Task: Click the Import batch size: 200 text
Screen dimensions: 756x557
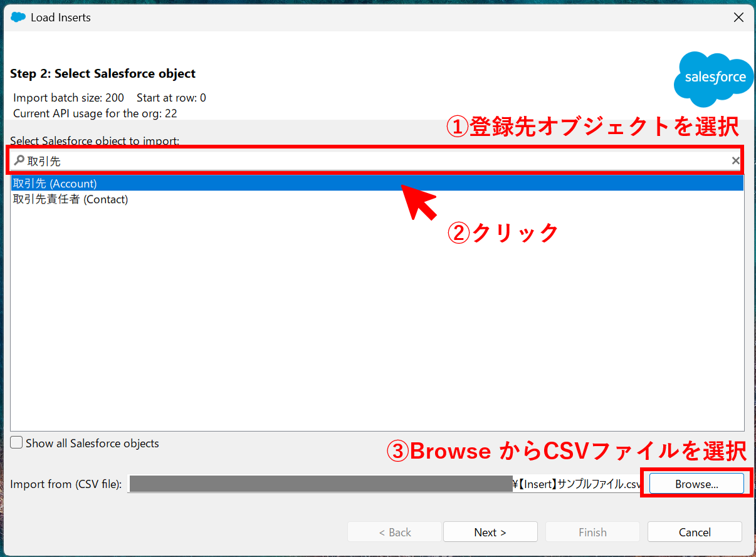Action: pos(69,98)
